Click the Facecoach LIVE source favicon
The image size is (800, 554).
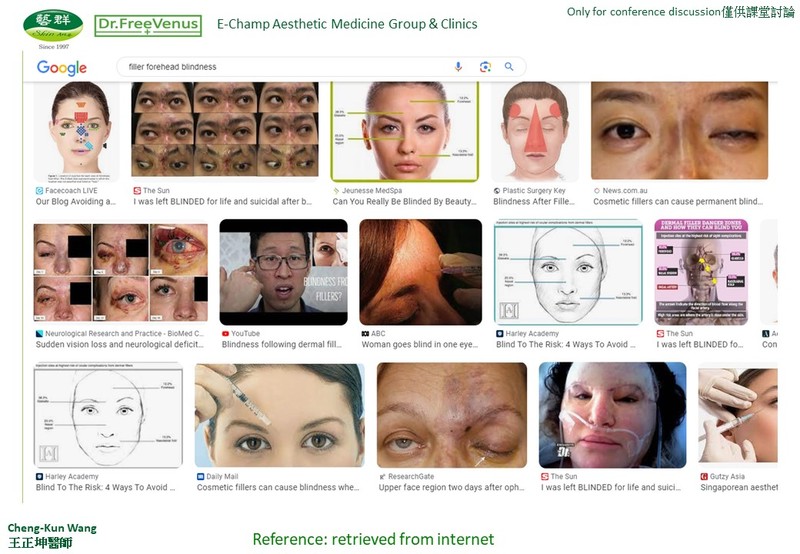(x=39, y=191)
